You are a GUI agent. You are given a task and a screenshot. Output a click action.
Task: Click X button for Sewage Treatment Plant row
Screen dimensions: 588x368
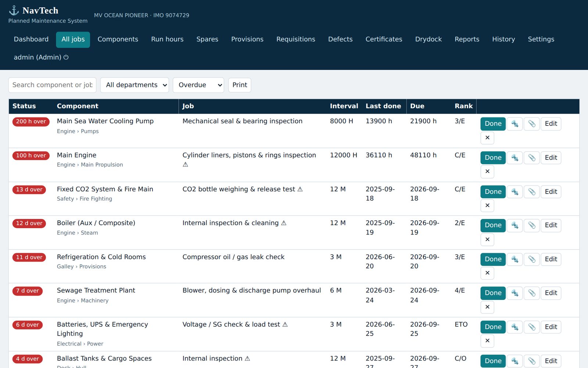pos(487,307)
